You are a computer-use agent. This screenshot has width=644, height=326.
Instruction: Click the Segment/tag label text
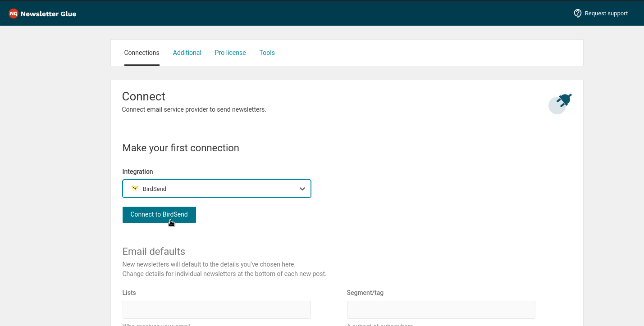click(x=365, y=293)
